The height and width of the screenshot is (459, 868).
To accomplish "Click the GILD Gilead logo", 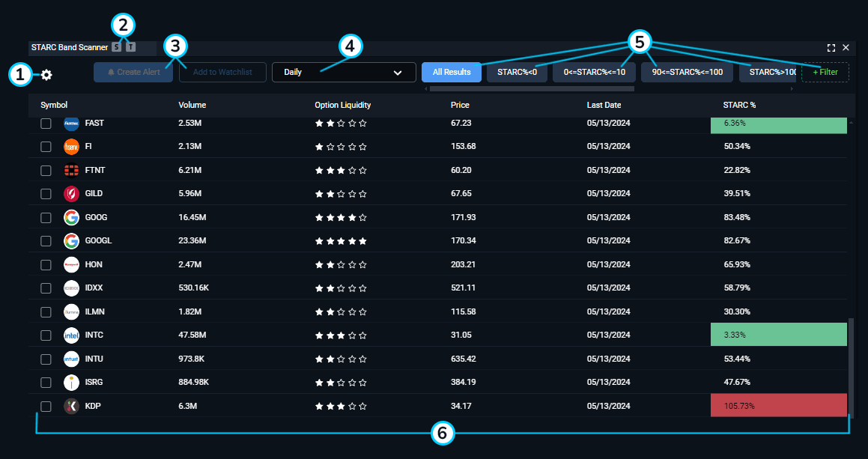I will (71, 194).
